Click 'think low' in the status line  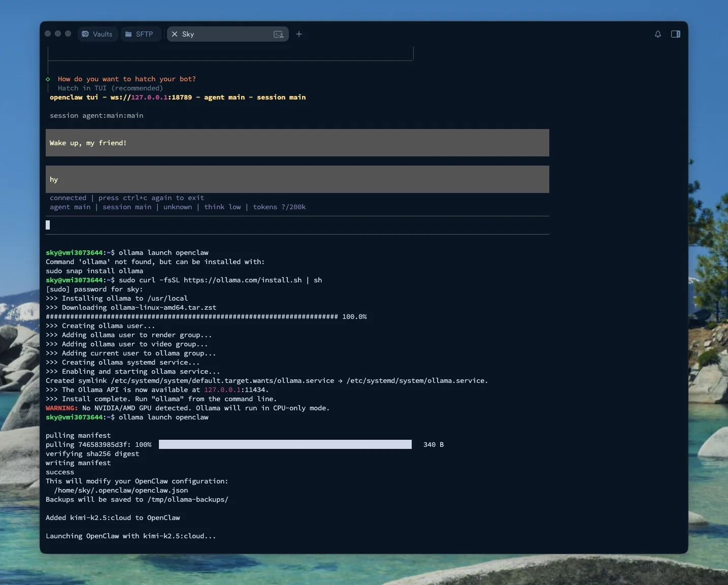pyautogui.click(x=222, y=207)
